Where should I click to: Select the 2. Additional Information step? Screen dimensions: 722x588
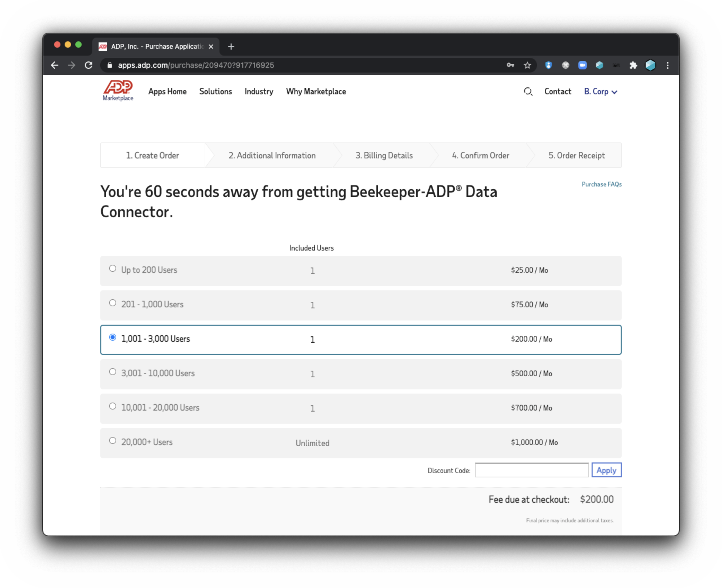[272, 155]
